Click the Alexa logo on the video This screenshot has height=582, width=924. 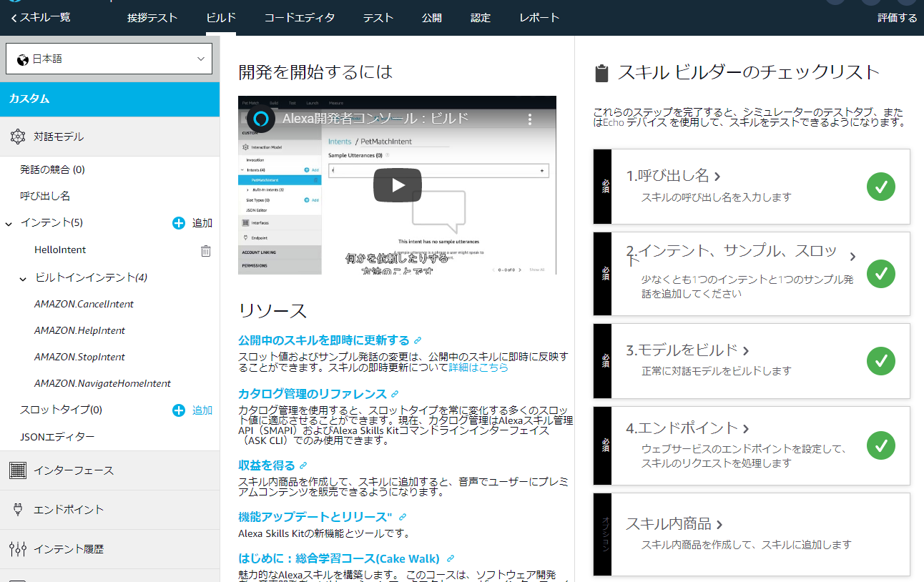261,119
